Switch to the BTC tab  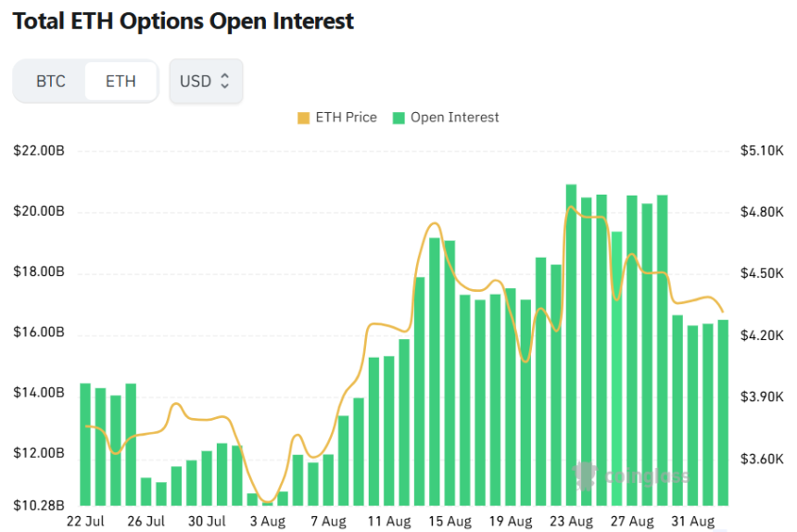click(51, 82)
